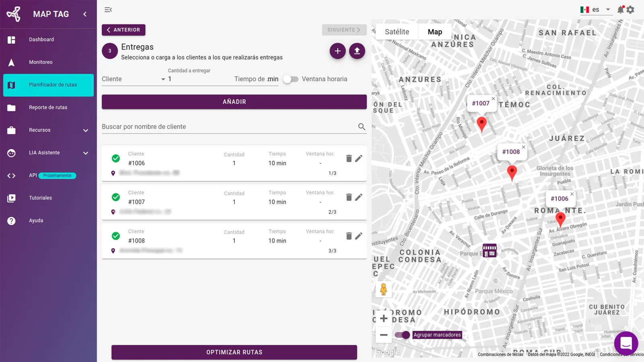Open the Cliente dropdown
The image size is (644, 362).
point(134,79)
